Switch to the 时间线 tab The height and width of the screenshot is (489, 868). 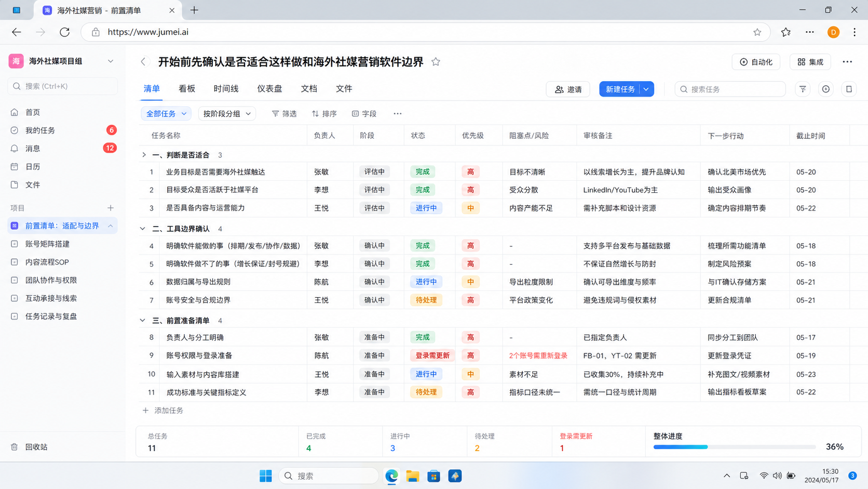[226, 89]
